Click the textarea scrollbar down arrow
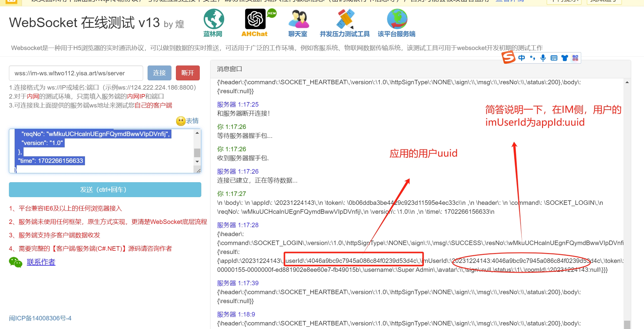The width and height of the screenshot is (644, 329). [197, 161]
